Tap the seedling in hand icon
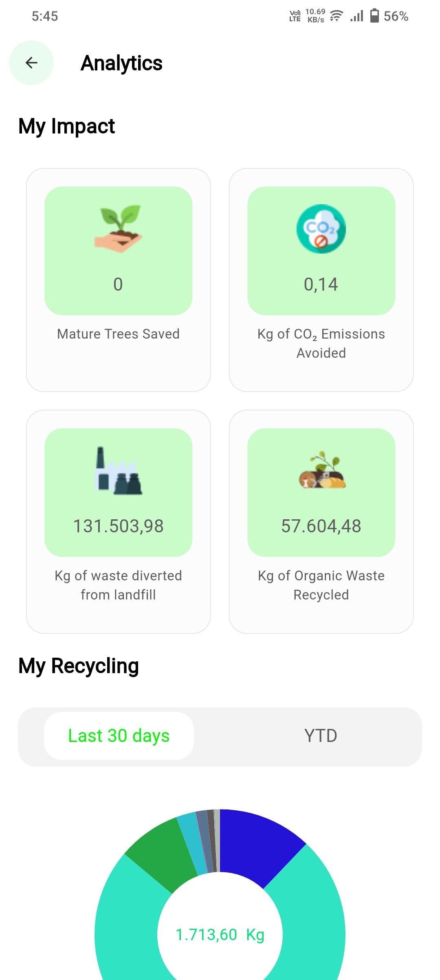Viewport: 440px width, 980px height. (x=118, y=229)
